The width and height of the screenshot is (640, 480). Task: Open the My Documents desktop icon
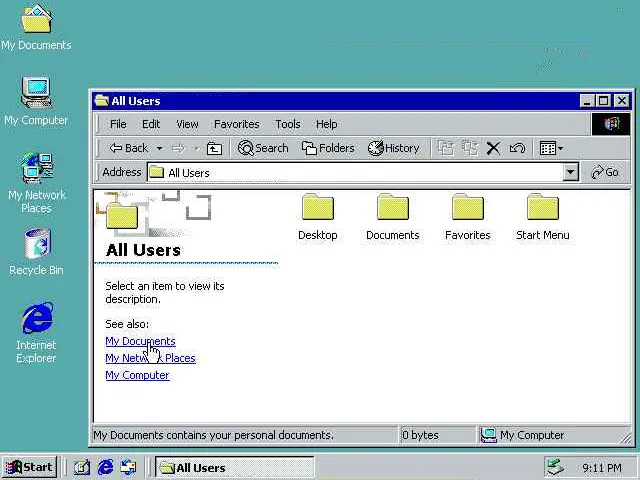pyautogui.click(x=36, y=27)
